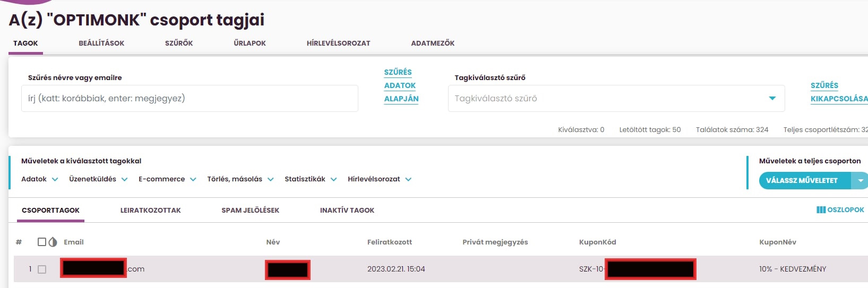Click the Találatok száma: 324 text
The image size is (868, 288).
click(x=732, y=129)
